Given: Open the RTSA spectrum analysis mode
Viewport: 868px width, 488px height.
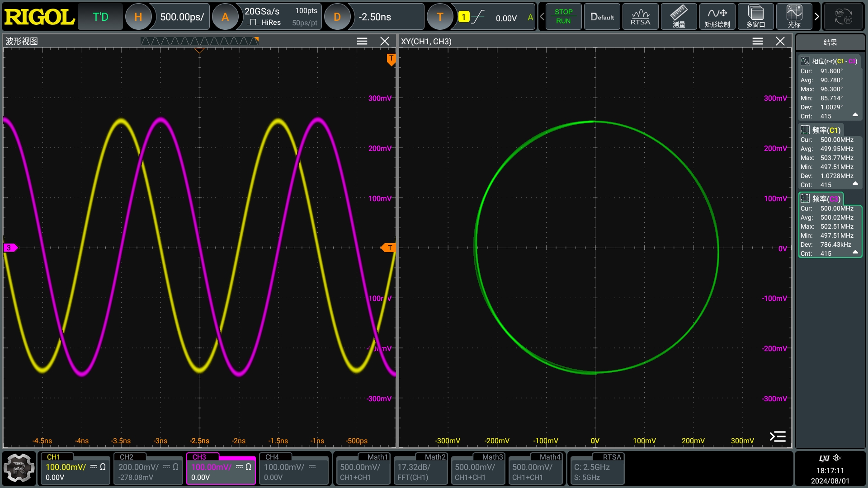Looking at the screenshot, I should [640, 17].
